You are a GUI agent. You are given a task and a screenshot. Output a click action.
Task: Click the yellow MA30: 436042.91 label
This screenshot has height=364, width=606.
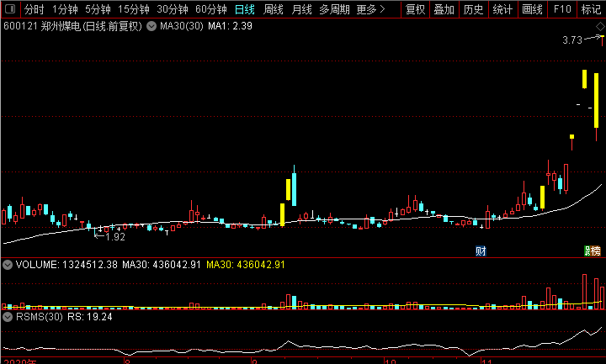point(246,265)
